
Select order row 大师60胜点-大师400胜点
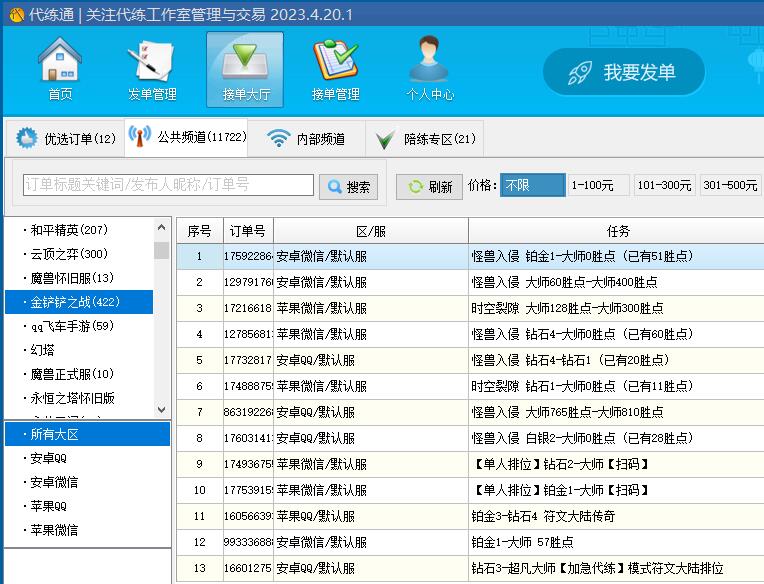click(x=470, y=282)
